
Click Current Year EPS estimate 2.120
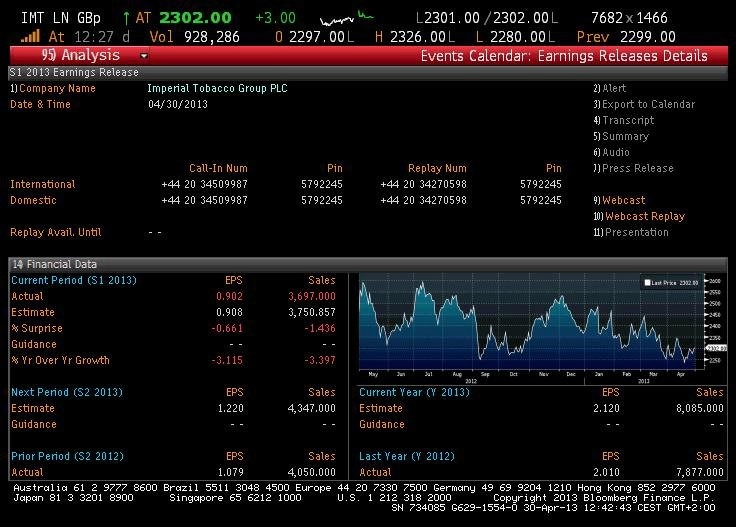pyautogui.click(x=606, y=408)
